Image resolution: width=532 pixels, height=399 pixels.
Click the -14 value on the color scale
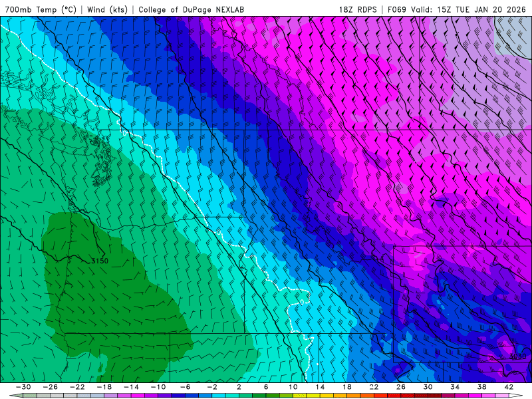131,387
